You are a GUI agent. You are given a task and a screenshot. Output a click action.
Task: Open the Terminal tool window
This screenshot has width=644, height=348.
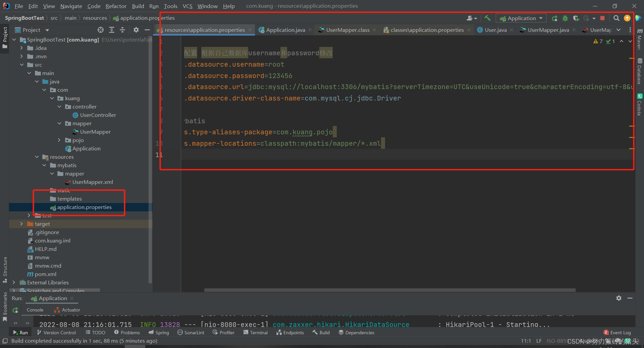pyautogui.click(x=256, y=333)
